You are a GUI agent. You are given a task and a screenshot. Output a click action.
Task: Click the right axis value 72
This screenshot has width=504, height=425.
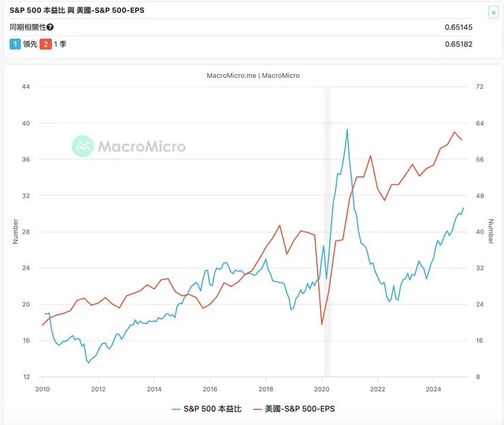[479, 87]
